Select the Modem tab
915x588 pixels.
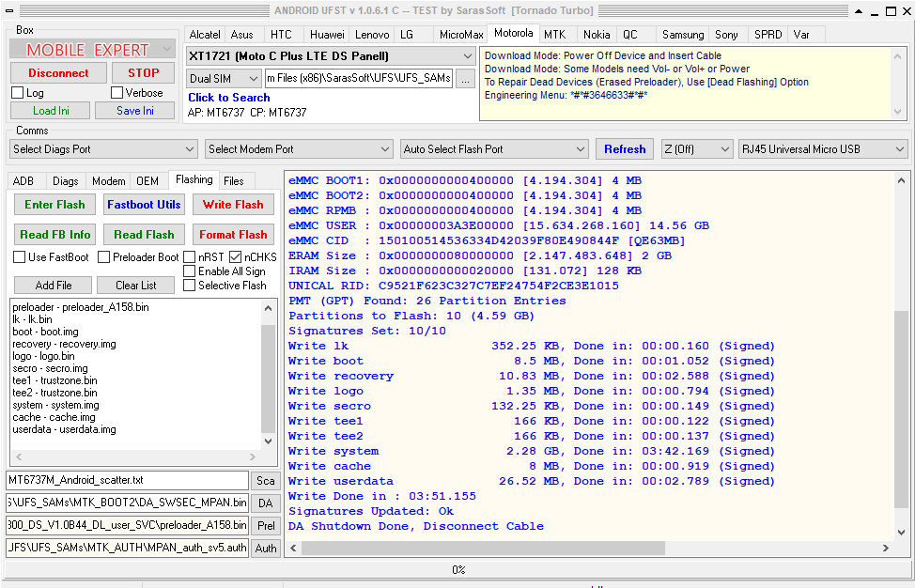109,181
